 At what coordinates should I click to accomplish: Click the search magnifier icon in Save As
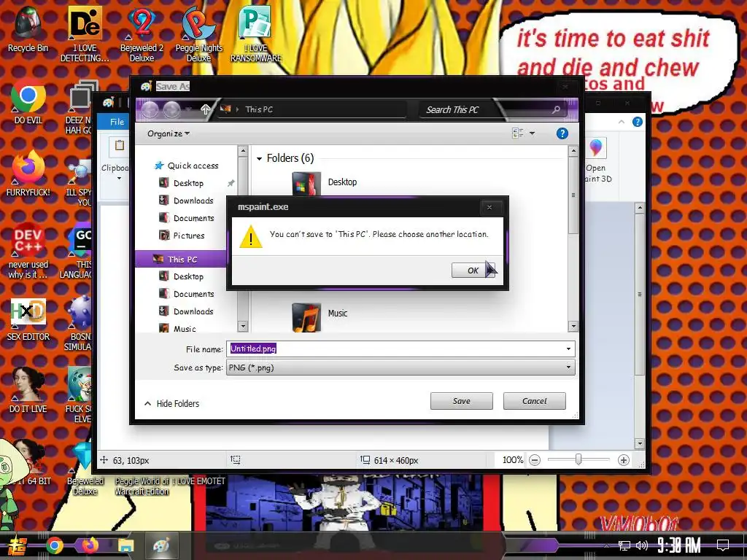(x=556, y=110)
